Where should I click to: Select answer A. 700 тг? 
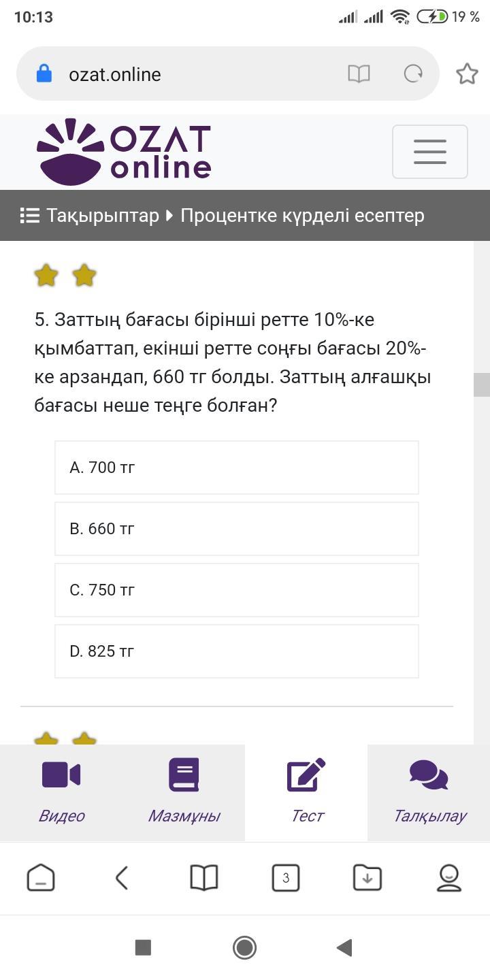(x=236, y=468)
